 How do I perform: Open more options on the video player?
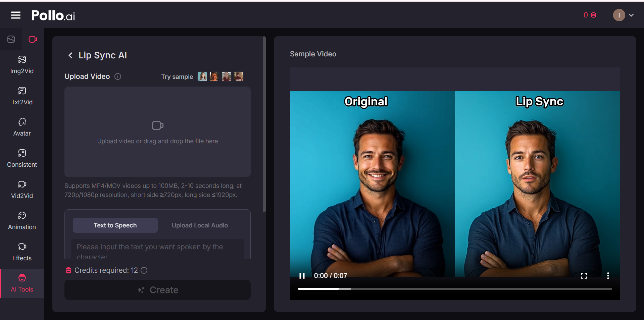click(608, 275)
